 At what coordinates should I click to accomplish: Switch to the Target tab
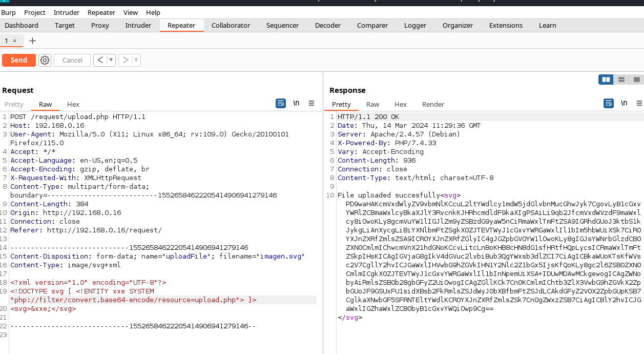coord(65,25)
